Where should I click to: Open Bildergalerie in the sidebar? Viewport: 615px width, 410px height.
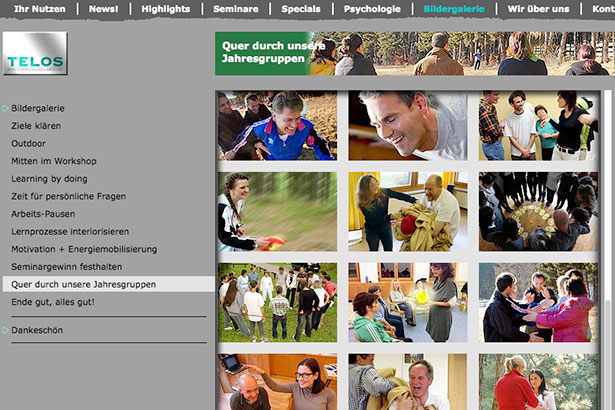[x=38, y=108]
